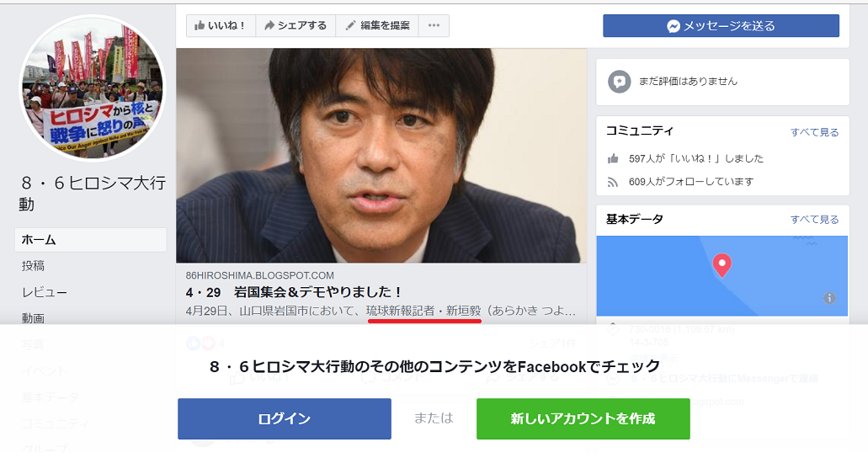
Task: Click the share arrow icon in シェアする
Action: click(269, 25)
